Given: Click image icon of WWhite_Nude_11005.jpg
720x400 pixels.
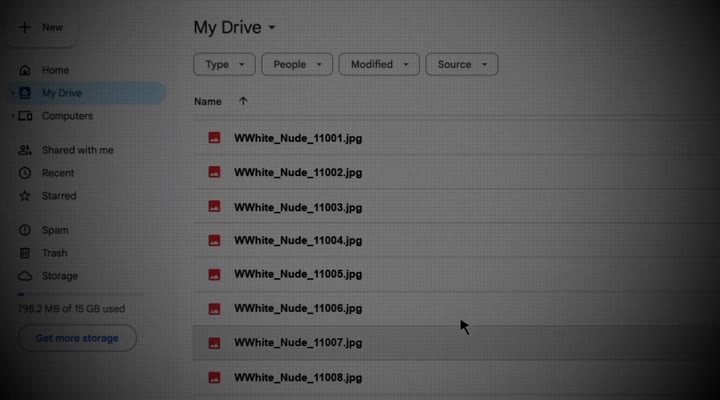Looking at the screenshot, I should point(214,274).
